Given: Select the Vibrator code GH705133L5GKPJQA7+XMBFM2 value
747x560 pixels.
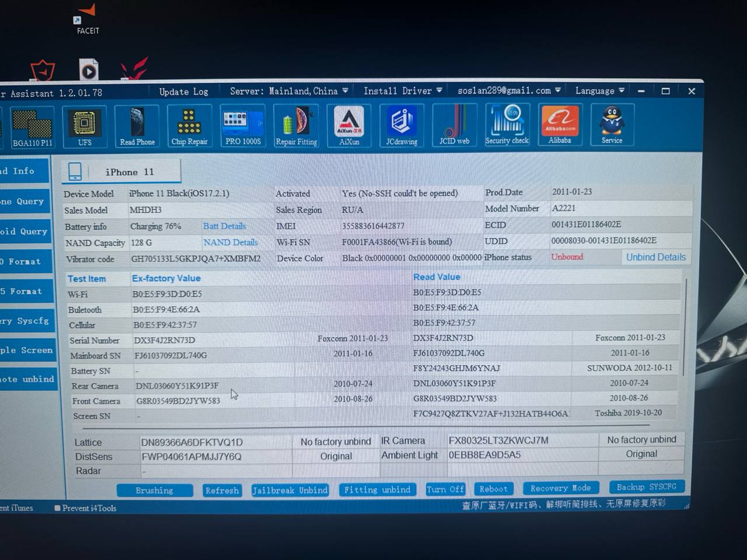Looking at the screenshot, I should click(x=196, y=258).
